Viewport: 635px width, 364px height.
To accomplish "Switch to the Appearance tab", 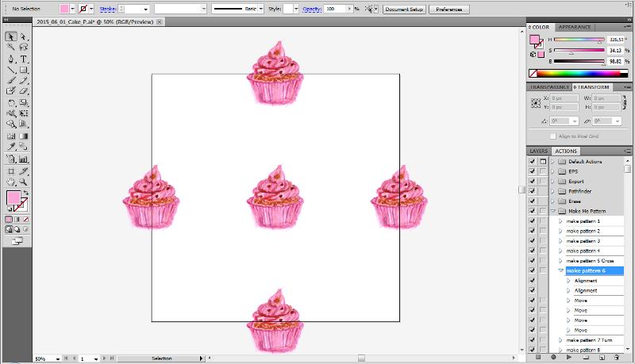I will tap(574, 27).
